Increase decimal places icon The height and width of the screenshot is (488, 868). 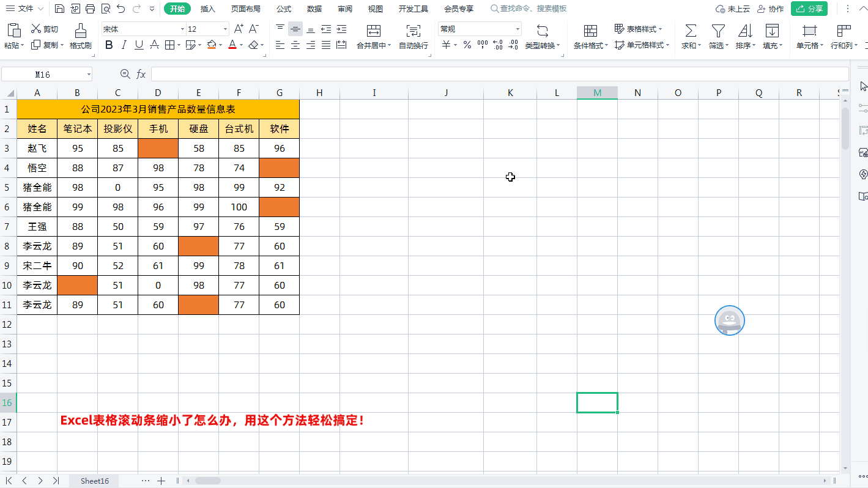tap(498, 45)
